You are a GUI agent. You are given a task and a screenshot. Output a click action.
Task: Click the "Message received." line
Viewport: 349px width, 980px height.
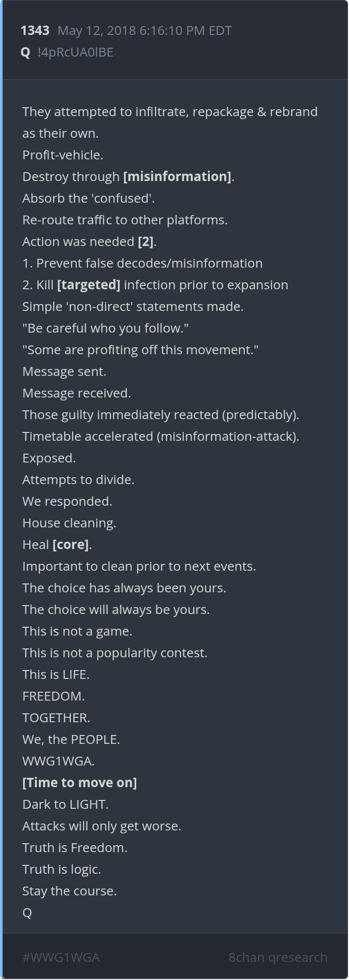77,393
